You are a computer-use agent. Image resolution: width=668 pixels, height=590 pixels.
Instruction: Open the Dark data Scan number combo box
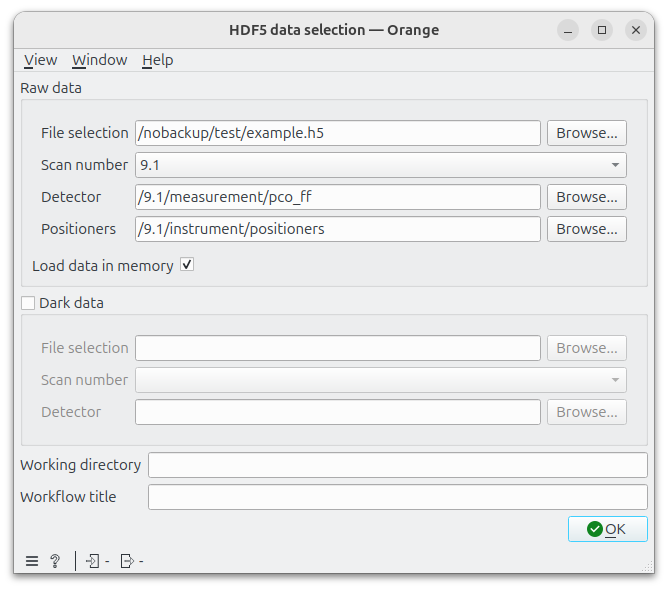click(381, 380)
